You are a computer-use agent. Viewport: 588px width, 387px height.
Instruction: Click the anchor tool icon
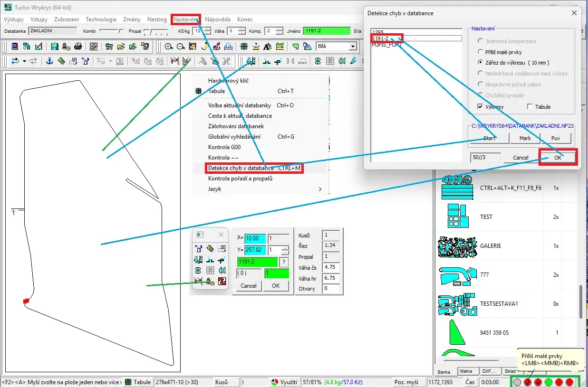coord(50,61)
